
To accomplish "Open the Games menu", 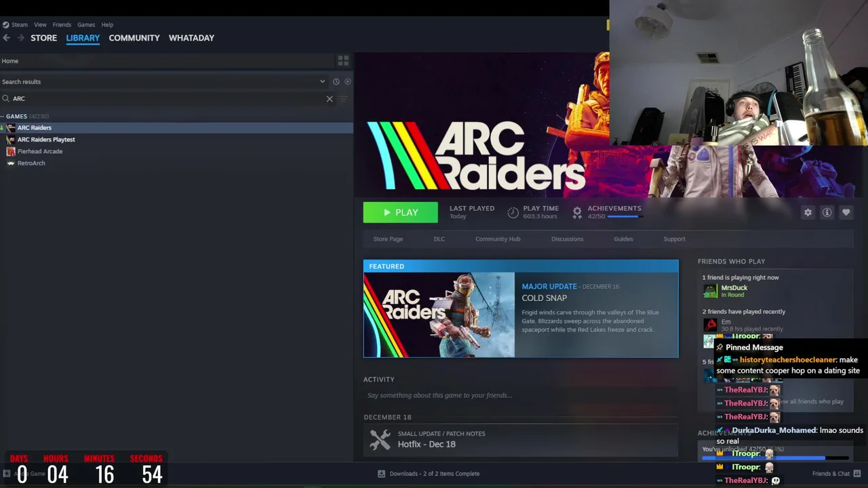I will [x=86, y=24].
